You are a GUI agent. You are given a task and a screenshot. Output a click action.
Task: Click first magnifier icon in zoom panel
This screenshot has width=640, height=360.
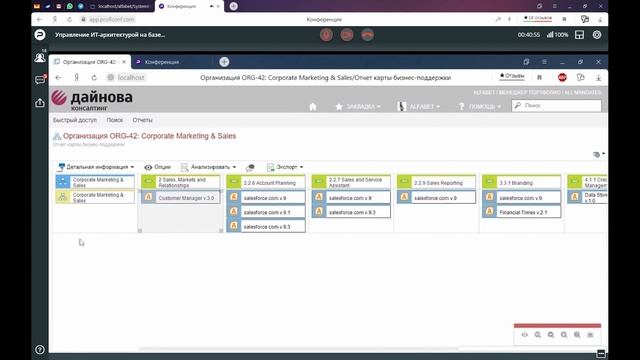[x=538, y=335]
